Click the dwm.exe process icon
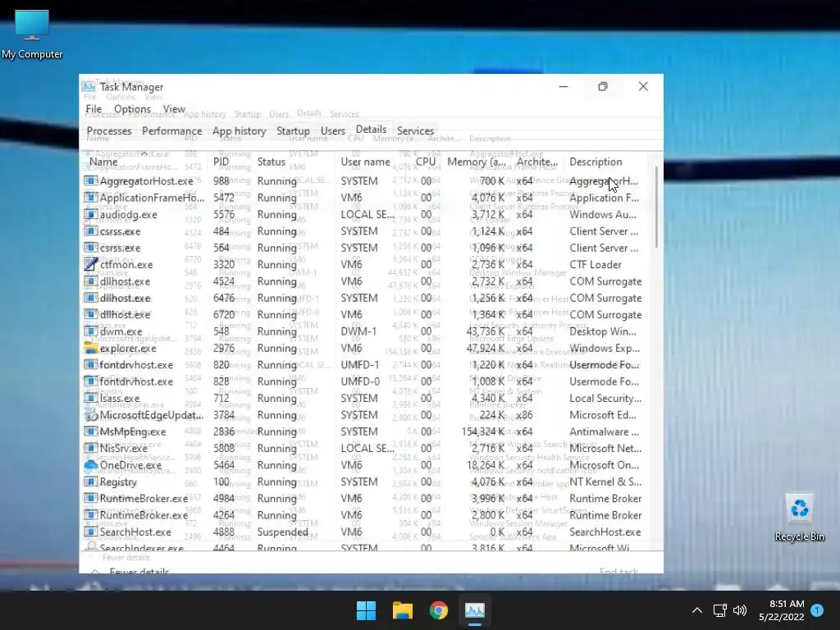This screenshot has height=630, width=840. (x=90, y=331)
